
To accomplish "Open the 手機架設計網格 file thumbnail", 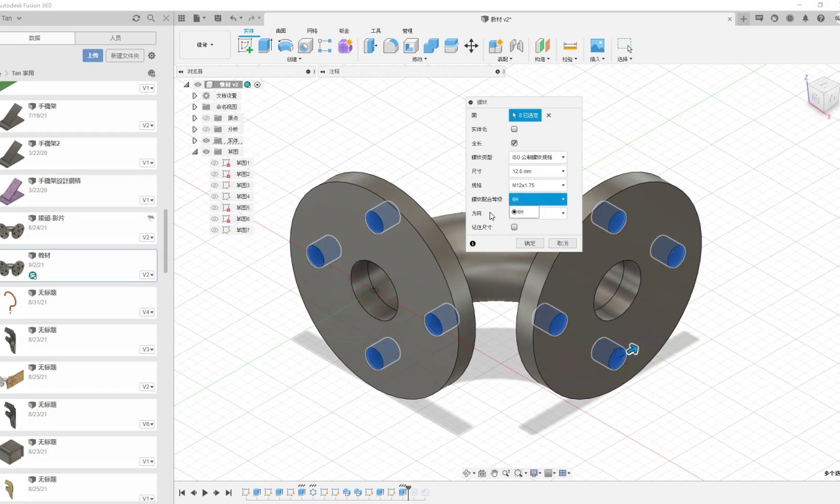I will click(x=12, y=192).
